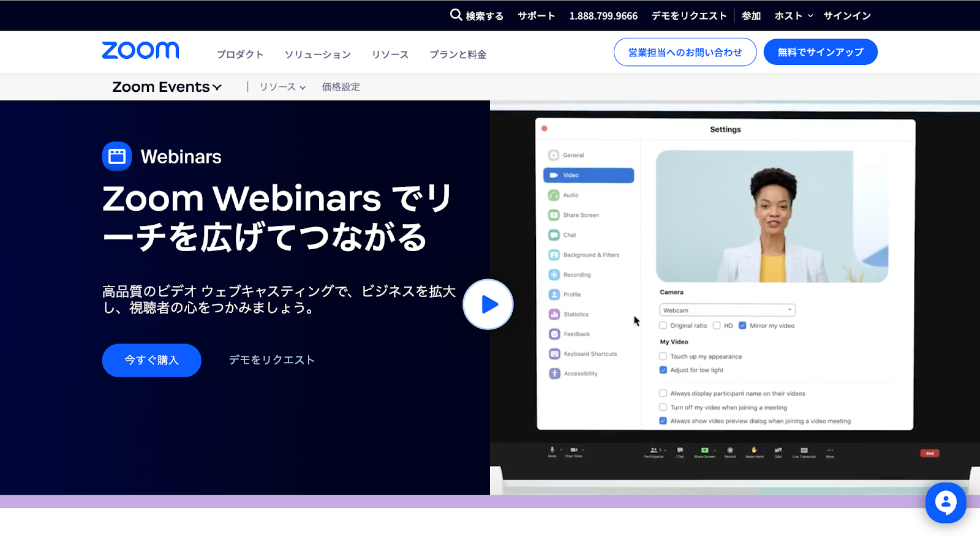This screenshot has width=980, height=537.
Task: Open the main nav リソース menu
Action: point(390,54)
